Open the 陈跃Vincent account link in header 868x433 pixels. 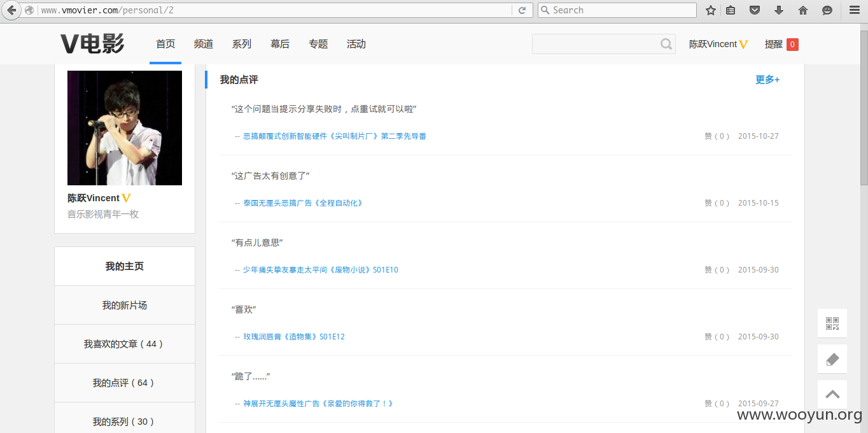713,44
